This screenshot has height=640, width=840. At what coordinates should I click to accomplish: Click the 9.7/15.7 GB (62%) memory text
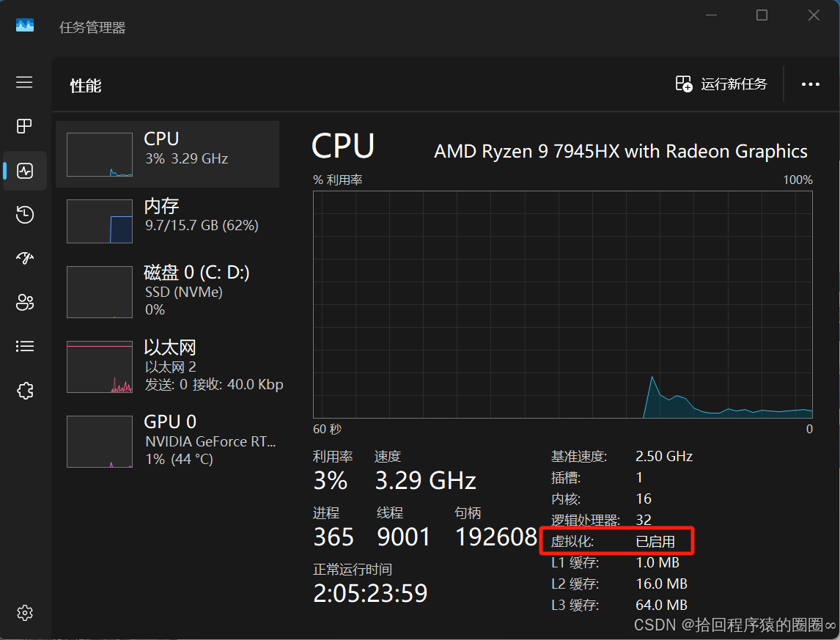point(202,226)
